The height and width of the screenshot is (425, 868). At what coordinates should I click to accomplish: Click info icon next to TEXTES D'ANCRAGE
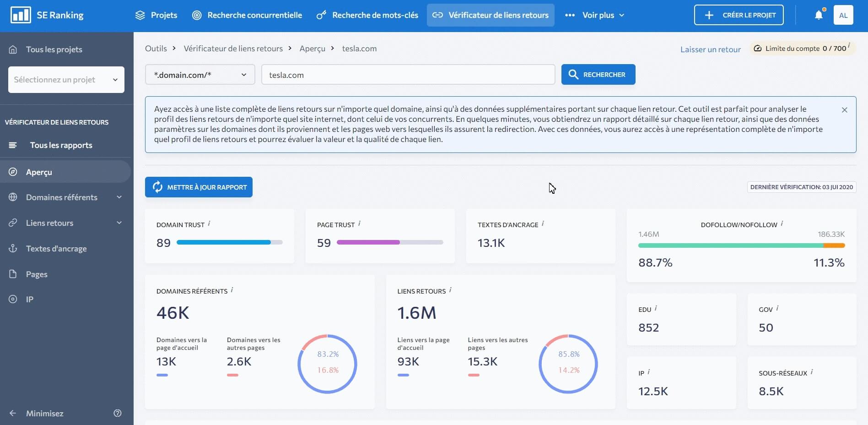pyautogui.click(x=543, y=223)
